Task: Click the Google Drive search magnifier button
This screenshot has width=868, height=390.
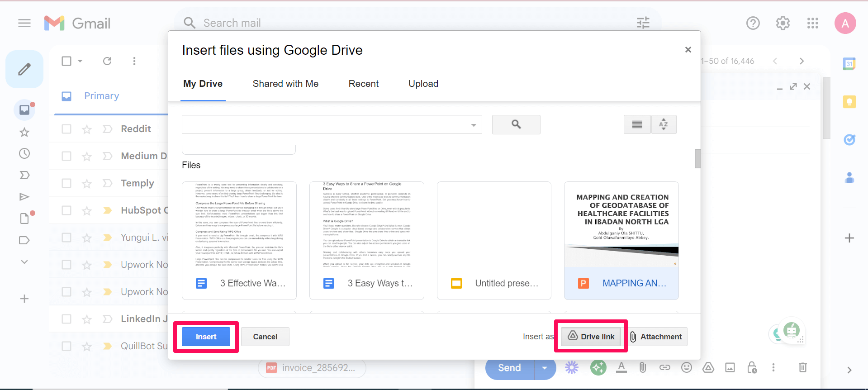Action: [516, 124]
